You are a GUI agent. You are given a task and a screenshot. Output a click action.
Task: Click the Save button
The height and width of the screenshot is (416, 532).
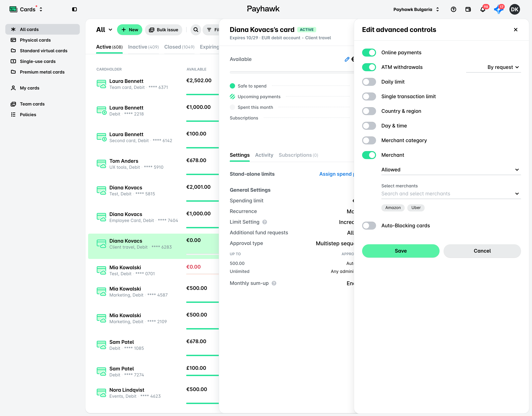click(401, 251)
